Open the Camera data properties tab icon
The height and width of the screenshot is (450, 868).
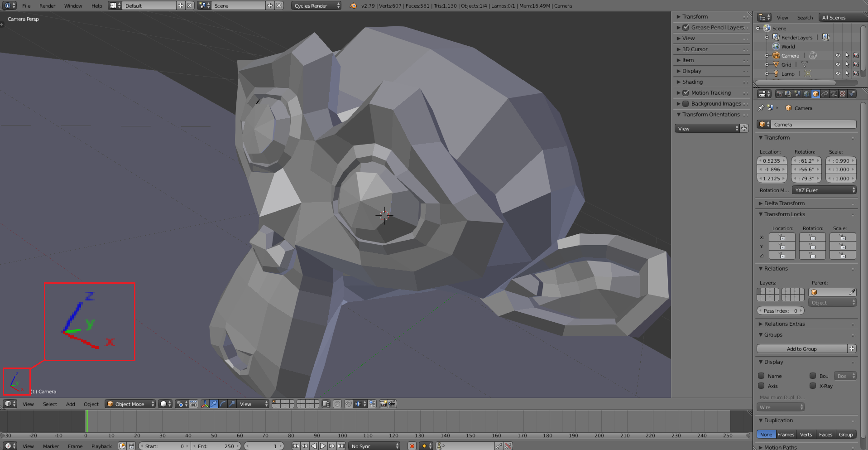(834, 94)
